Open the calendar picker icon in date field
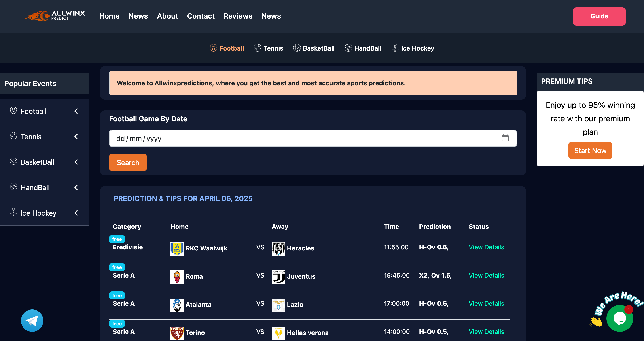644x341 pixels. (505, 138)
